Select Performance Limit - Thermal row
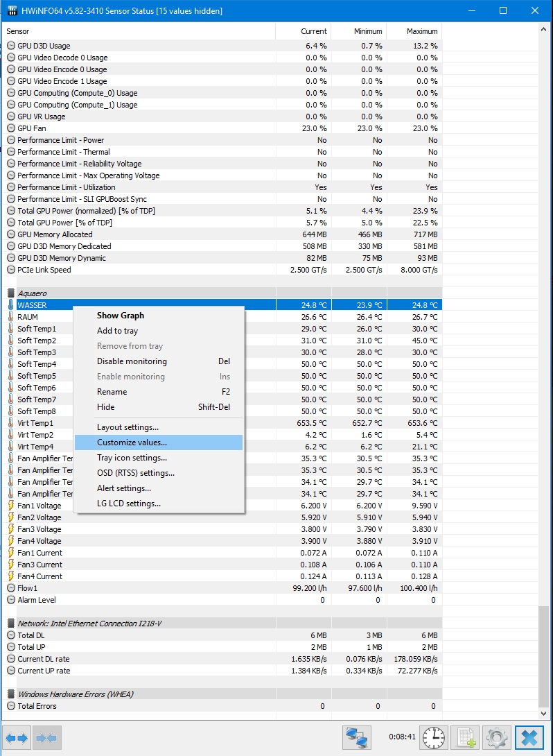The width and height of the screenshot is (553, 756). coord(222,152)
